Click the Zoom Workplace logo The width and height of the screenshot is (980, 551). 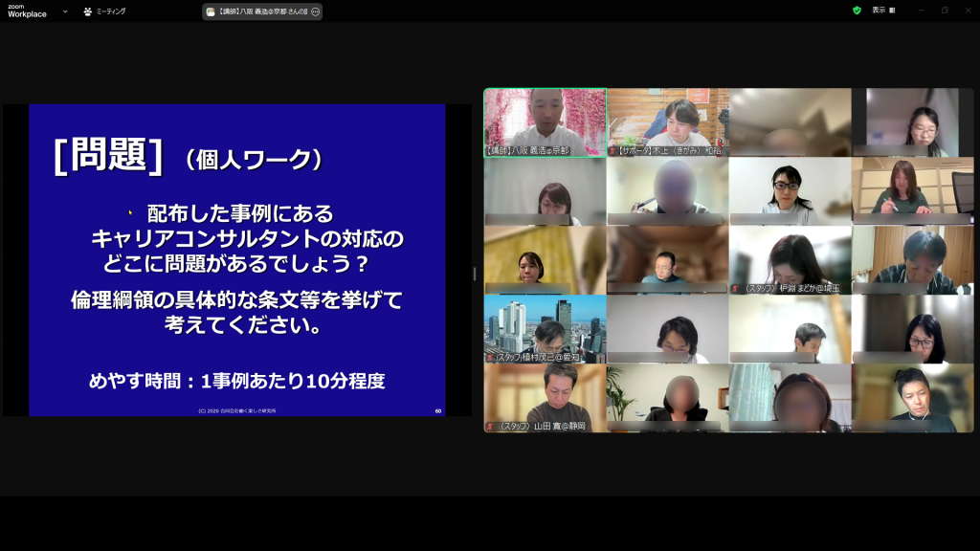pos(26,11)
